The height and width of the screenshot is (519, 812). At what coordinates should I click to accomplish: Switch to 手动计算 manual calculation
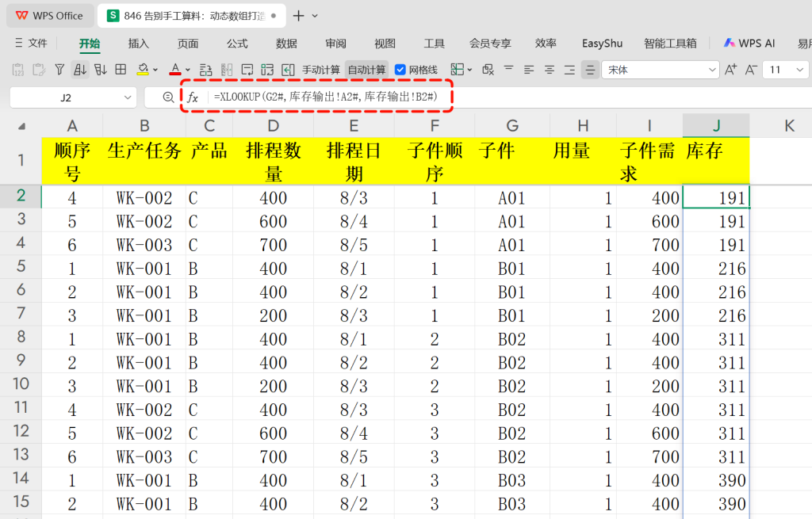pyautogui.click(x=321, y=70)
